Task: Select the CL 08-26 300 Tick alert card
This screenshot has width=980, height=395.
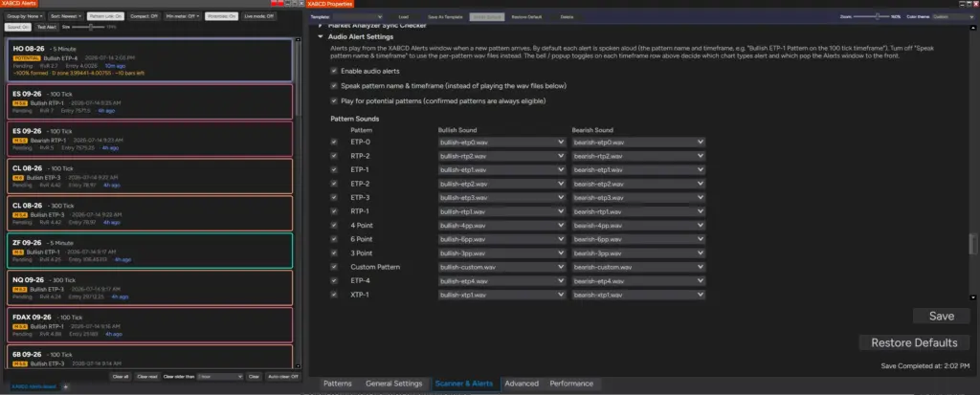Action: 149,213
